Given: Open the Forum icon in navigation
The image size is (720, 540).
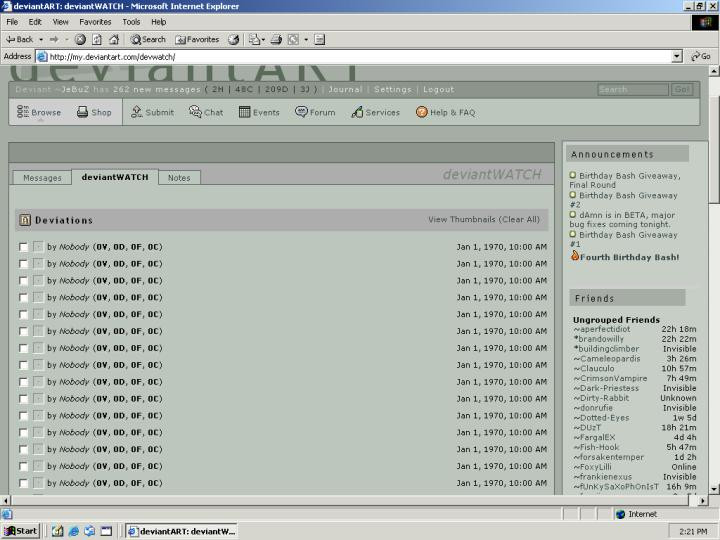Looking at the screenshot, I should point(301,112).
